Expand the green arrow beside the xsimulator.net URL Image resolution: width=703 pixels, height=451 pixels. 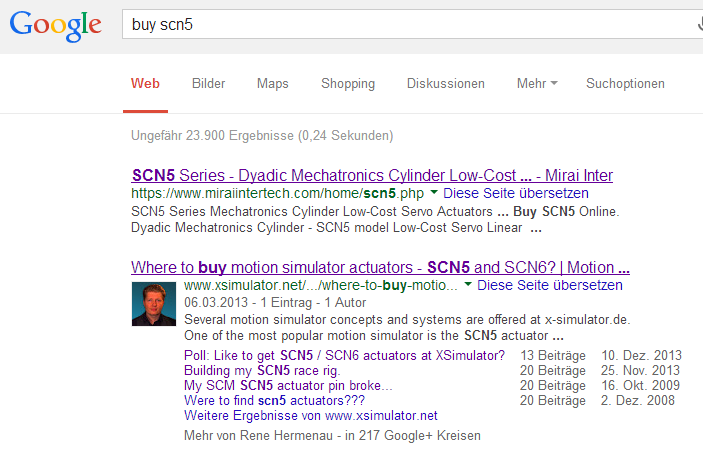click(x=468, y=284)
